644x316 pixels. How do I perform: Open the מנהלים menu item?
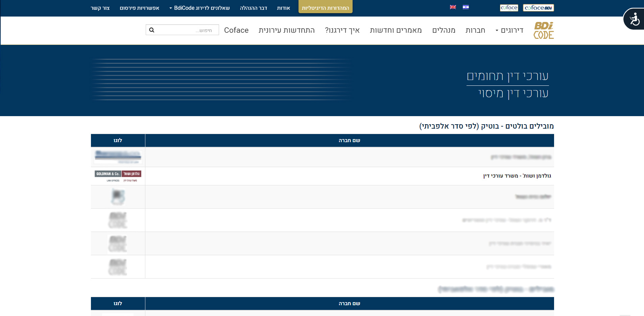[x=444, y=30]
